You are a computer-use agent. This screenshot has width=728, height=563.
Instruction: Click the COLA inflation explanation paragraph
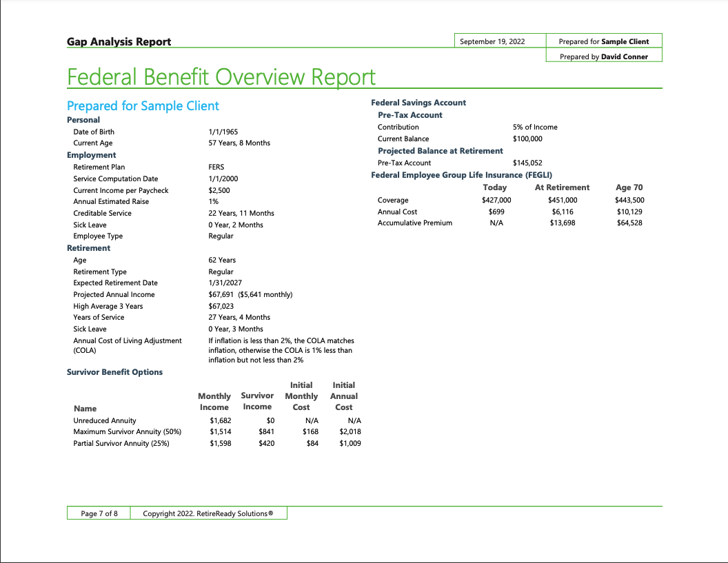[281, 351]
